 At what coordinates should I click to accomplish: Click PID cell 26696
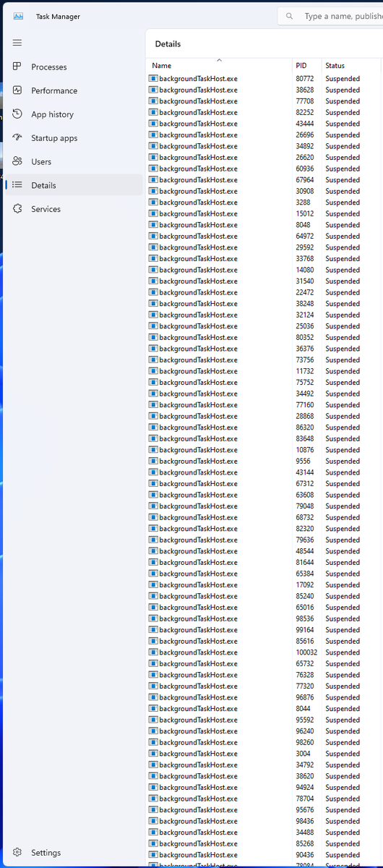(x=304, y=135)
